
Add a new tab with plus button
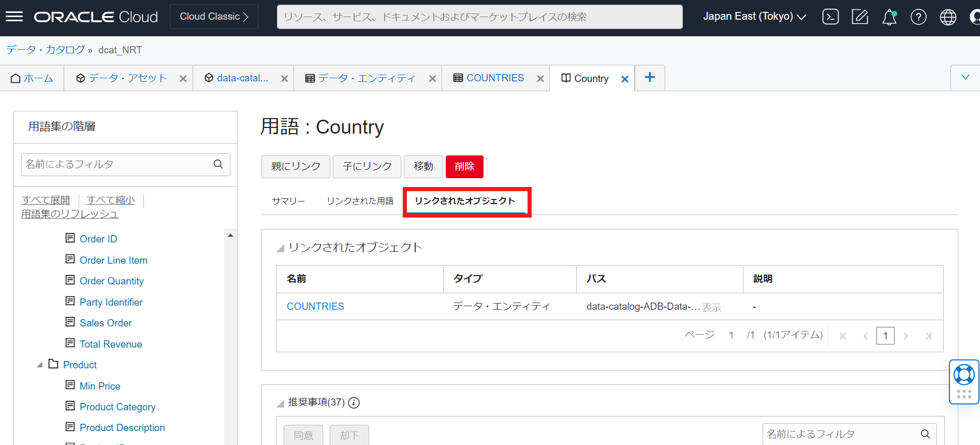coord(650,78)
